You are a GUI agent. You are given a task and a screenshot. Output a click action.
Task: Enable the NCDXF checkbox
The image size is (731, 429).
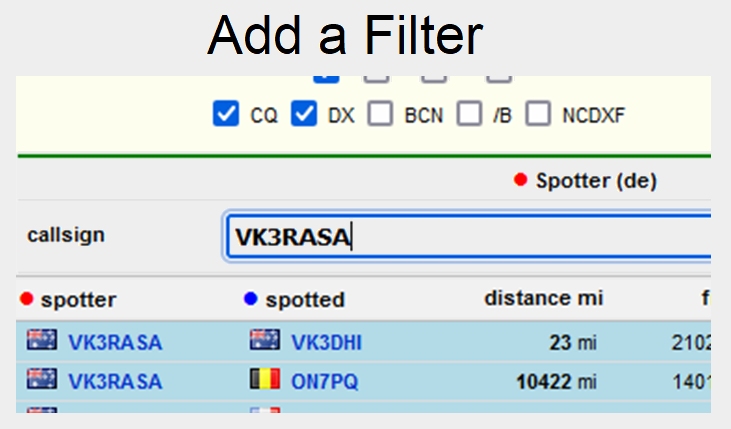coord(539,114)
